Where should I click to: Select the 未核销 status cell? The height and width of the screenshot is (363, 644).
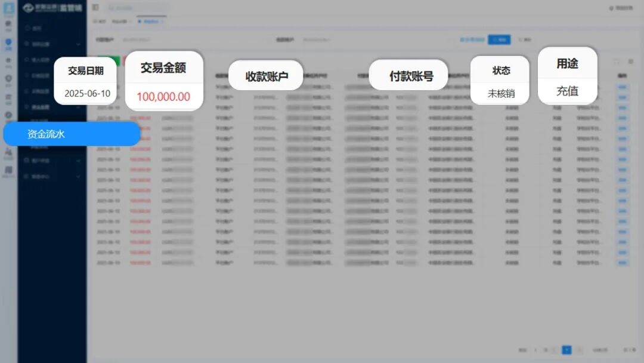point(501,94)
